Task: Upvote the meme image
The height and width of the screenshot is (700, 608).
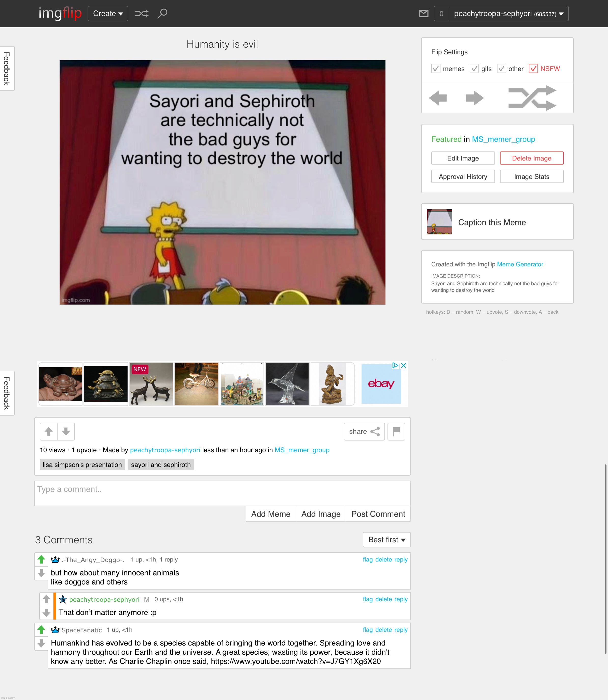Action: click(x=49, y=431)
